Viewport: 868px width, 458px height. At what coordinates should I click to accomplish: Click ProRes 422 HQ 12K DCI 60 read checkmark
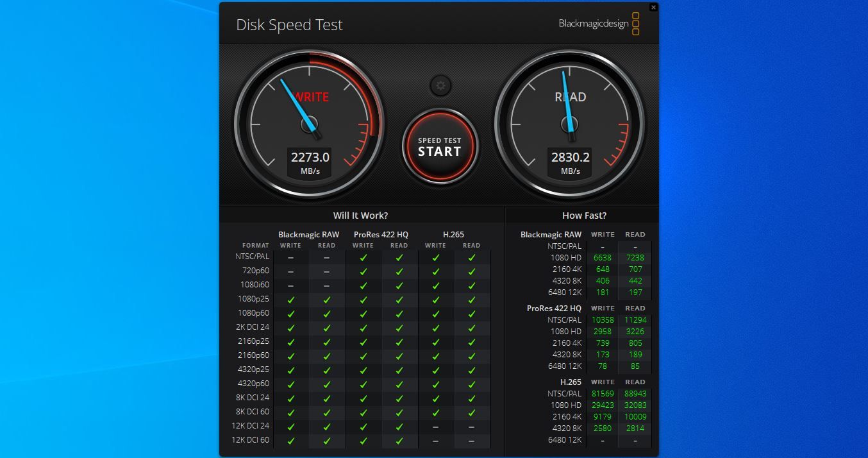pos(399,441)
